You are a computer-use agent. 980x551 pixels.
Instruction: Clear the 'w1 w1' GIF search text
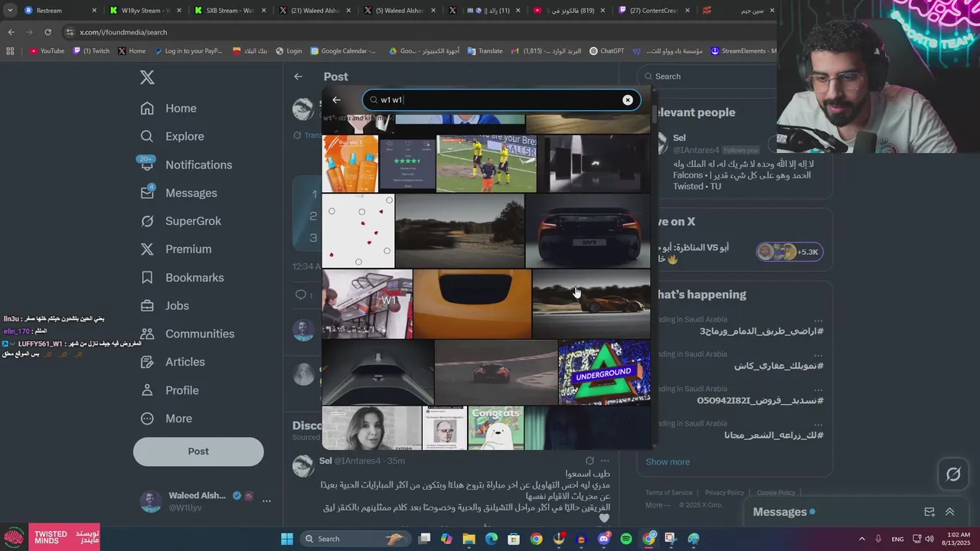(628, 100)
